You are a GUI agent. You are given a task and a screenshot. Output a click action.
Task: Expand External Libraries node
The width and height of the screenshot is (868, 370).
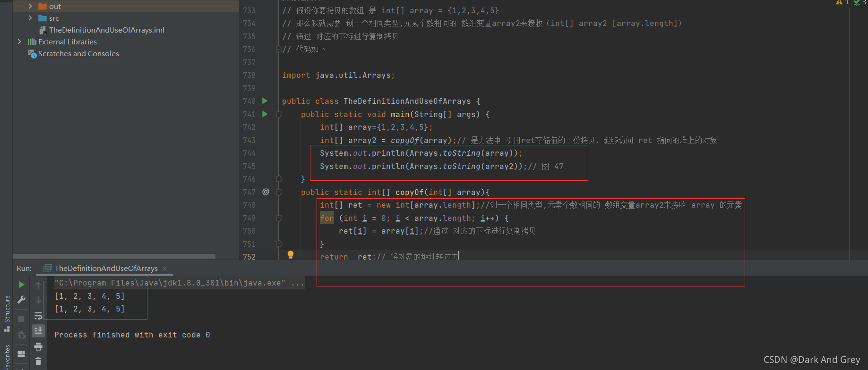pyautogui.click(x=19, y=42)
